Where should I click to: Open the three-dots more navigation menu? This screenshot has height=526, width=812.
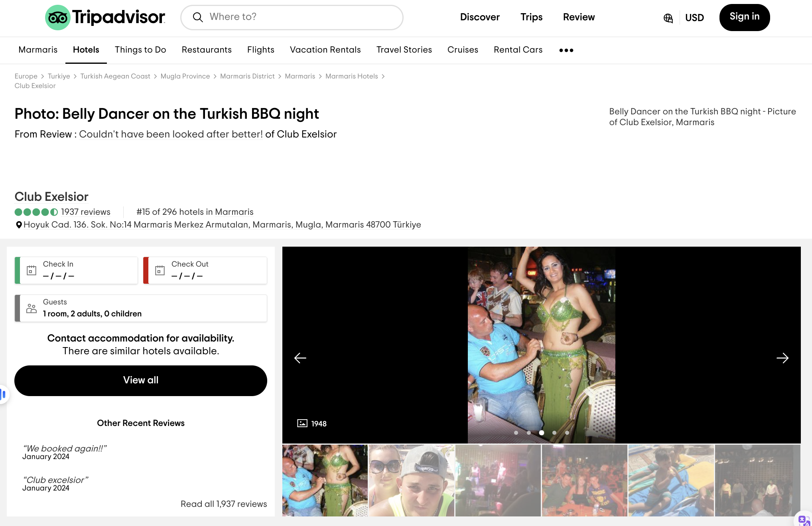coord(566,50)
